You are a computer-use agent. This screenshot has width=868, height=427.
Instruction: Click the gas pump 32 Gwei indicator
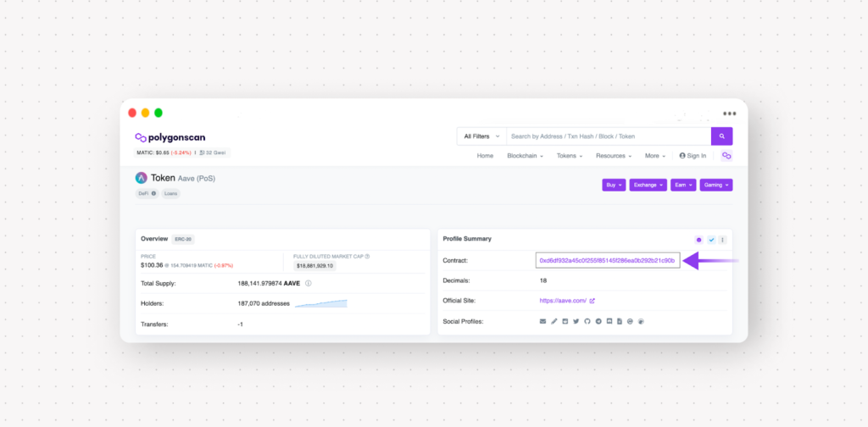click(x=211, y=152)
